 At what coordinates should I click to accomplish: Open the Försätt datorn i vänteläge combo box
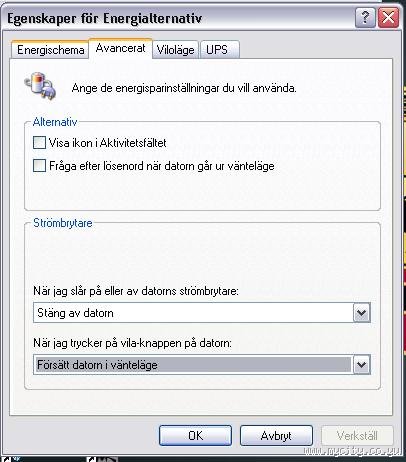point(202,364)
